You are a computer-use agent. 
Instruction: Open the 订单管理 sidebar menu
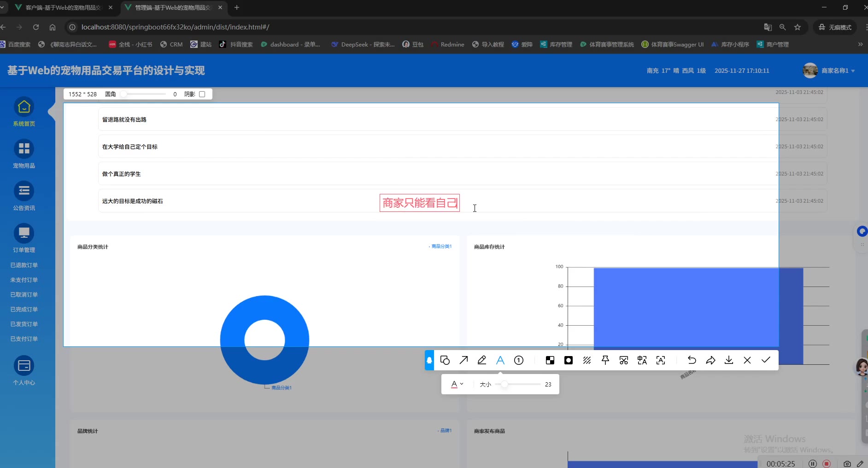pyautogui.click(x=24, y=238)
